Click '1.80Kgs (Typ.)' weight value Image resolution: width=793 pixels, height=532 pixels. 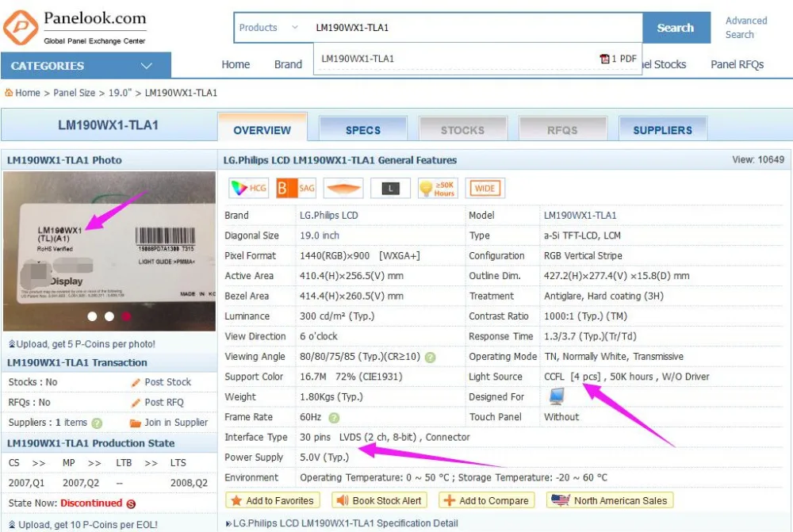click(331, 397)
